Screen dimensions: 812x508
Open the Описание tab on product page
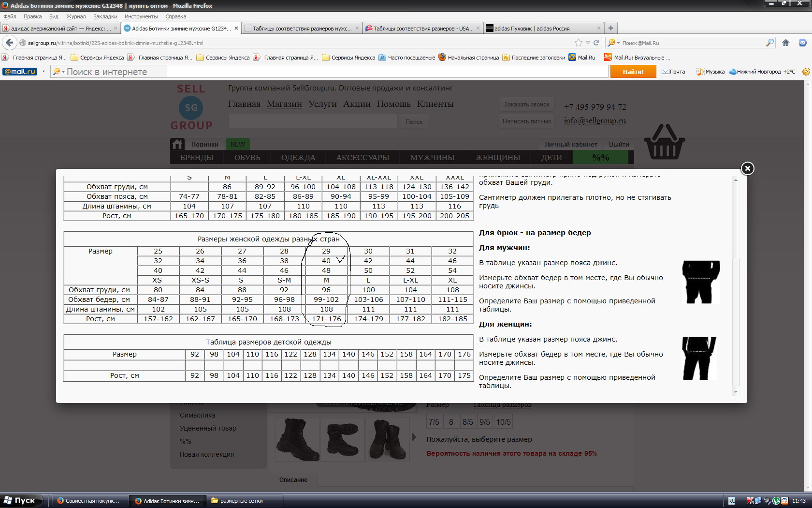pyautogui.click(x=293, y=480)
